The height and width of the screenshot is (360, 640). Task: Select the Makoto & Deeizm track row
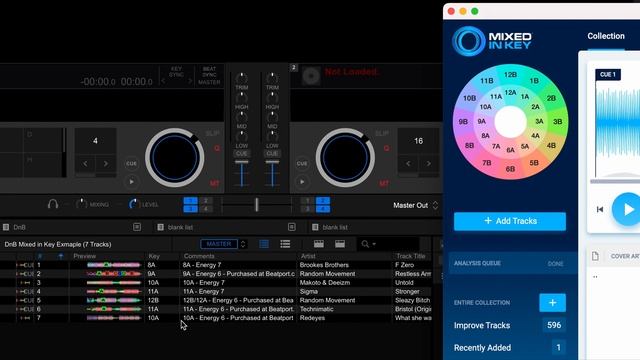coord(216,282)
